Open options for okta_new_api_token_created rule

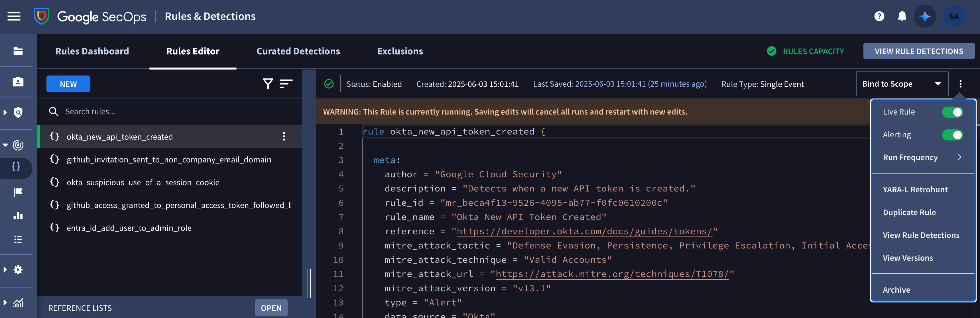pyautogui.click(x=284, y=136)
